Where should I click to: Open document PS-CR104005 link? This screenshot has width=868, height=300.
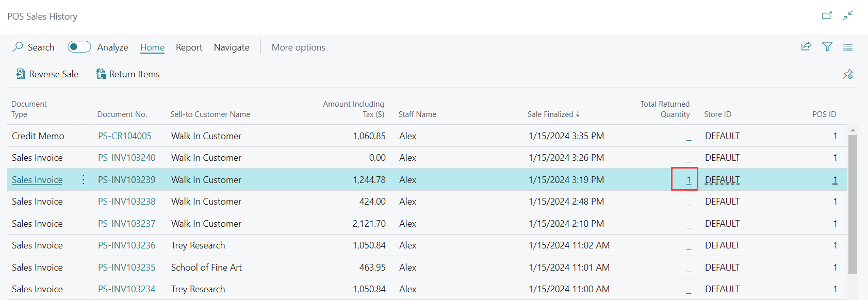click(x=125, y=136)
